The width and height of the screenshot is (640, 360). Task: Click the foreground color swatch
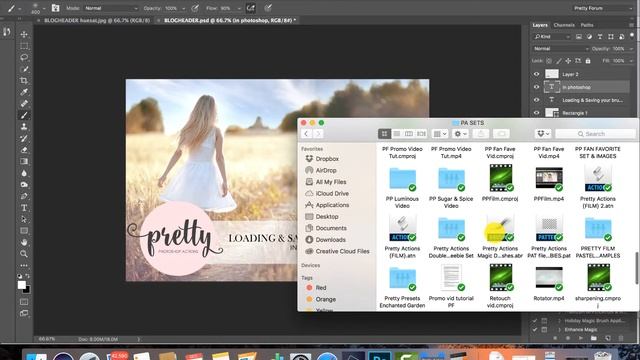pos(22,284)
